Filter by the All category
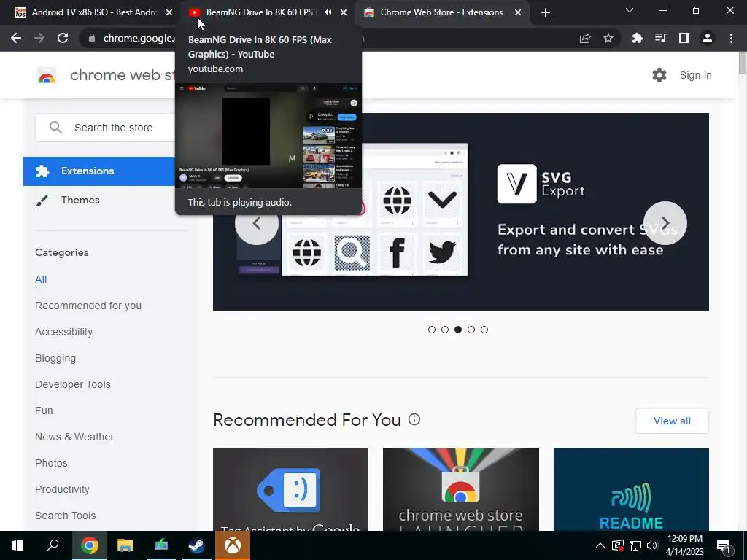 coord(41,279)
